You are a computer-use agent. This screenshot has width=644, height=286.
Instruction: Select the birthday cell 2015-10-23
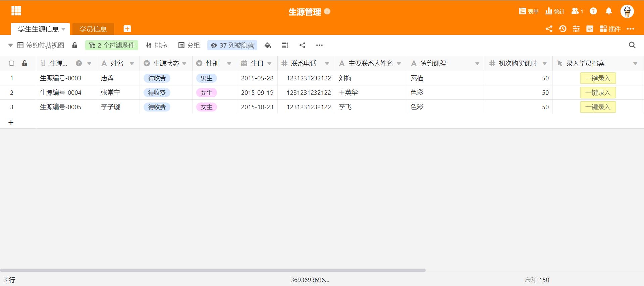point(257,107)
